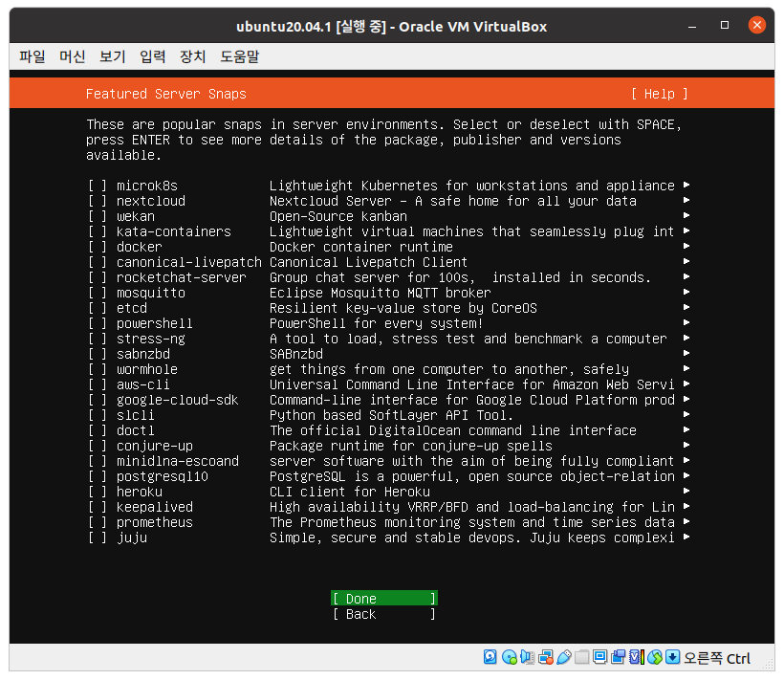Screen dimensions: 784x680
Task: Toggle the microk8s snap checkbox
Action: tap(97, 186)
